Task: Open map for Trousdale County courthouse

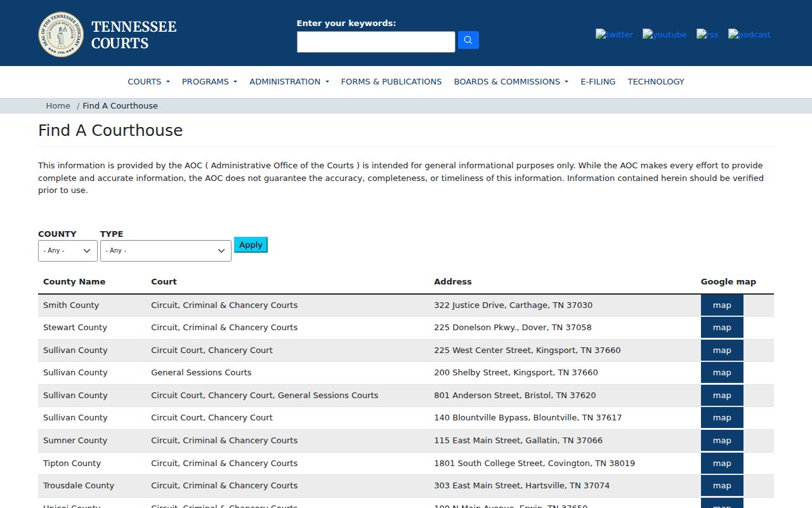Action: pos(722,486)
